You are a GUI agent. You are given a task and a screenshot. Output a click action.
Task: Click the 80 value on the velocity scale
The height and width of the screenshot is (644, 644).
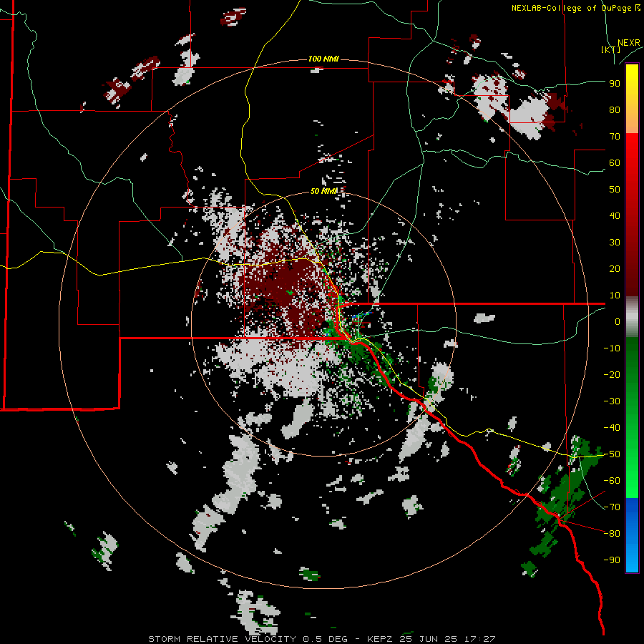(x=615, y=109)
